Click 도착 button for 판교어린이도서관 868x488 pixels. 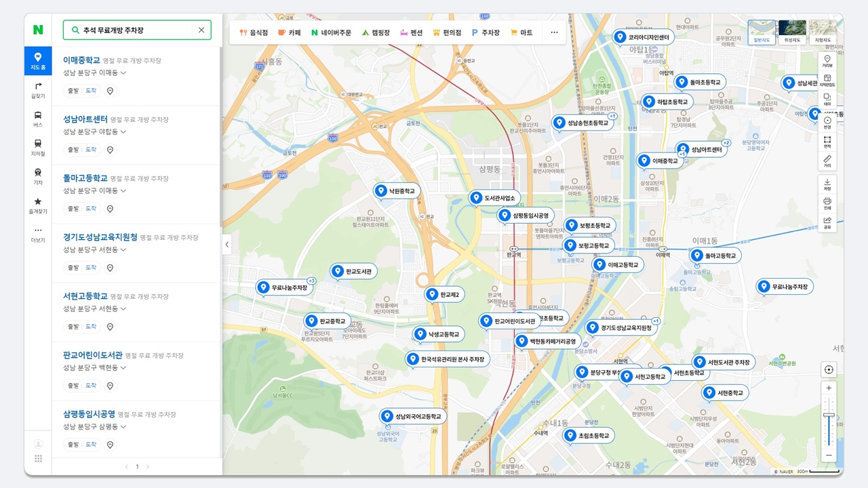pyautogui.click(x=91, y=386)
